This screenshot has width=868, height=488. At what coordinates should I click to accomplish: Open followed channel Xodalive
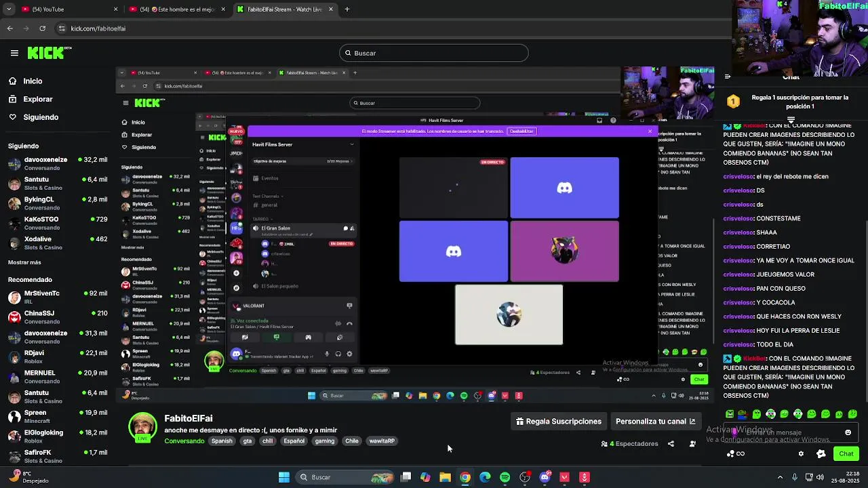[x=58, y=243]
